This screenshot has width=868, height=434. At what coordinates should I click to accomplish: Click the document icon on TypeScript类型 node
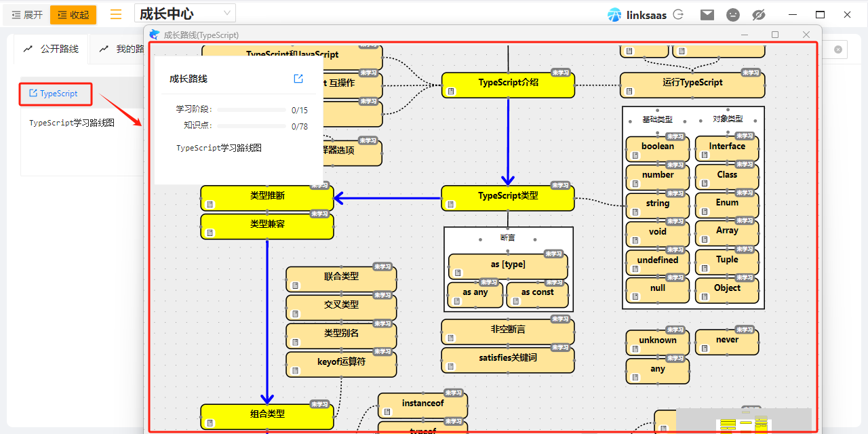coord(451,204)
